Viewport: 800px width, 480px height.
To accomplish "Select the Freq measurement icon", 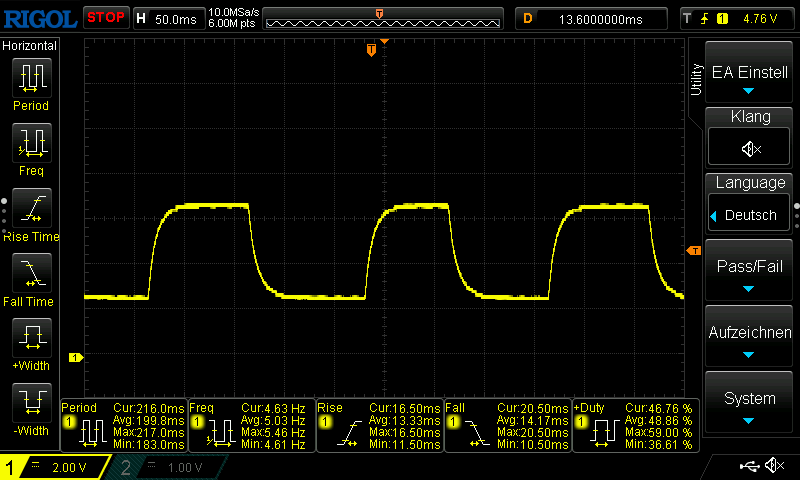I will 30,143.
